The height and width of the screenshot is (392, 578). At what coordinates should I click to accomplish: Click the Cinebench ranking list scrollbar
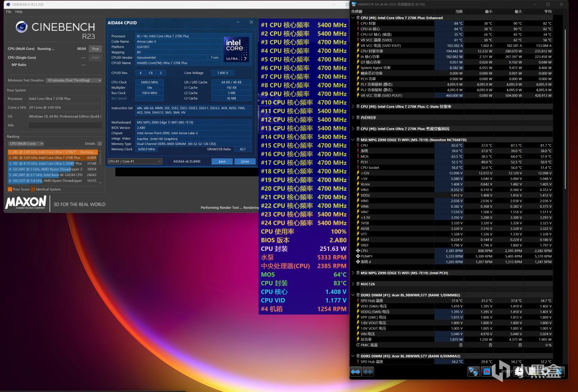point(100,166)
